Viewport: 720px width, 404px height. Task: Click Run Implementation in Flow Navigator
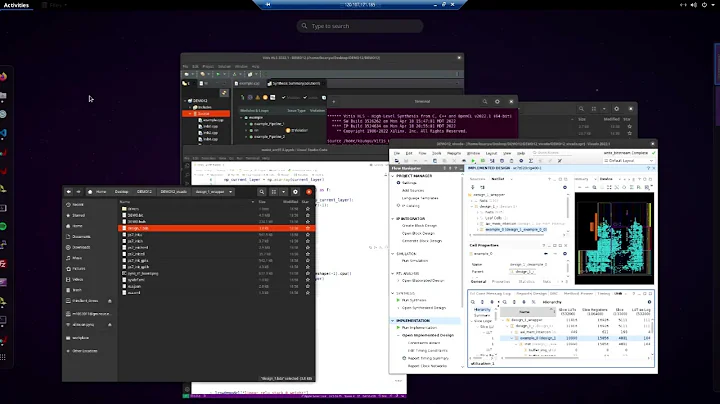click(419, 328)
